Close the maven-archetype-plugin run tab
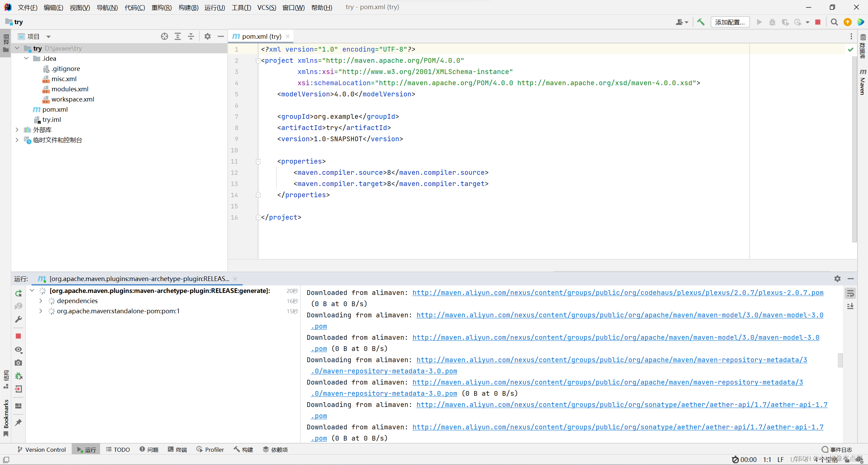This screenshot has width=868, height=465. tap(235, 279)
